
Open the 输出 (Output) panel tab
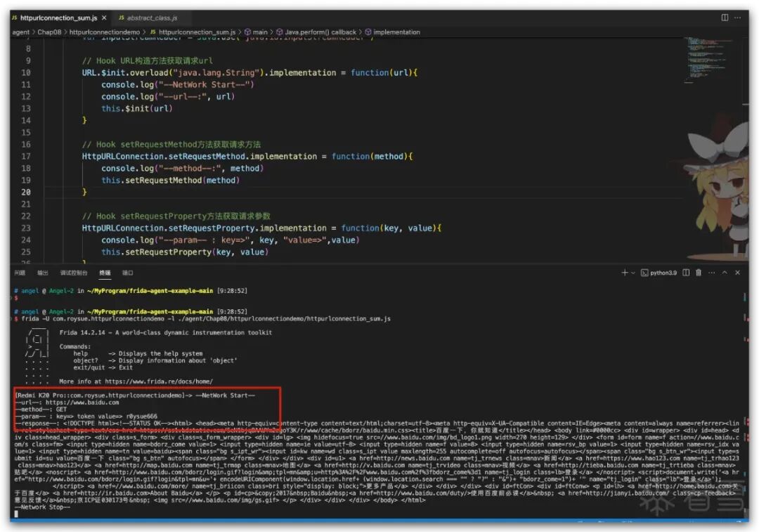(x=43, y=273)
